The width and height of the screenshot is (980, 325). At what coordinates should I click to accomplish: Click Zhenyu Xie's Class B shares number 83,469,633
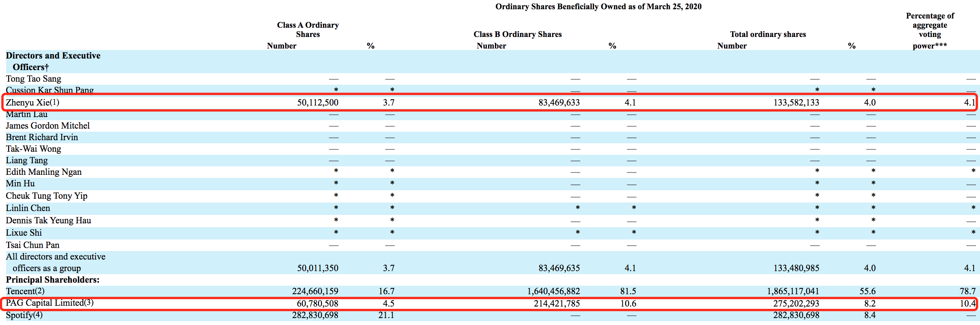(559, 102)
